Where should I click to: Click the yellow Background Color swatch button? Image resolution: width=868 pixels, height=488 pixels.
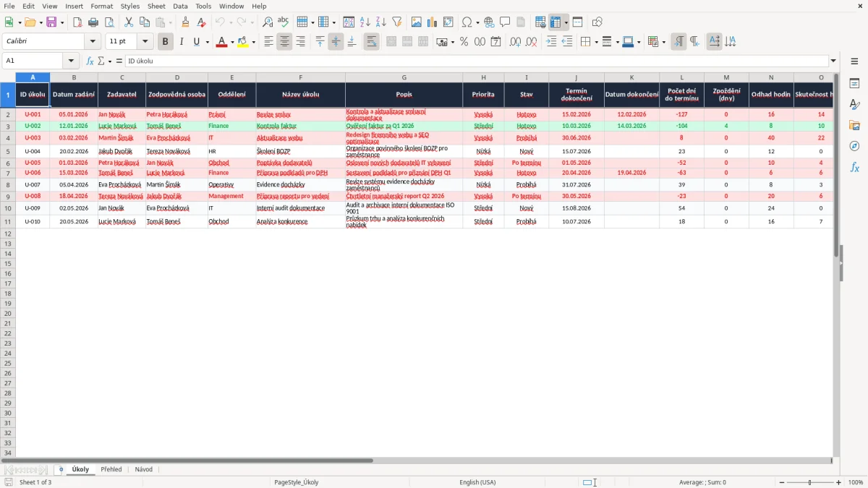click(x=243, y=42)
